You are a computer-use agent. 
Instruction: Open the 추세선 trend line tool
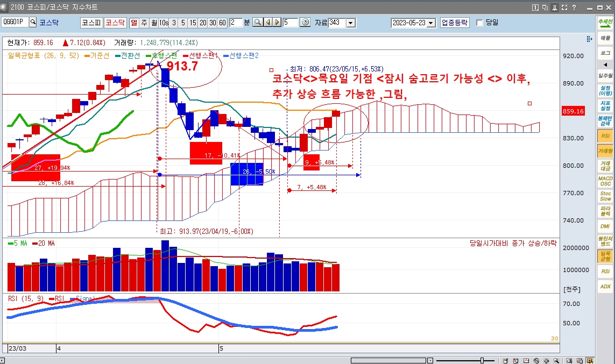pyautogui.click(x=605, y=24)
